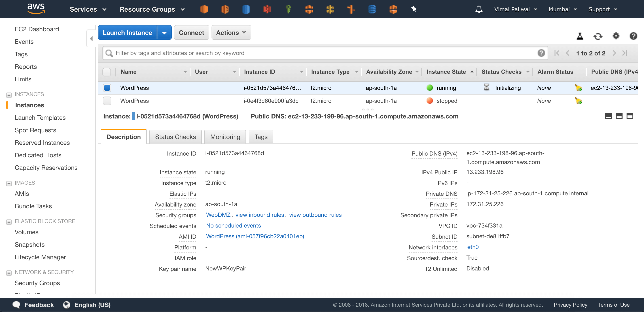
Task: Open the AWS home logo
Action: 36,9
